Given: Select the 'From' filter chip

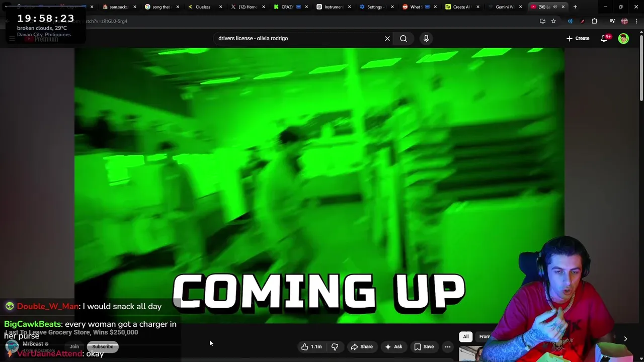Looking at the screenshot, I should tap(485, 336).
